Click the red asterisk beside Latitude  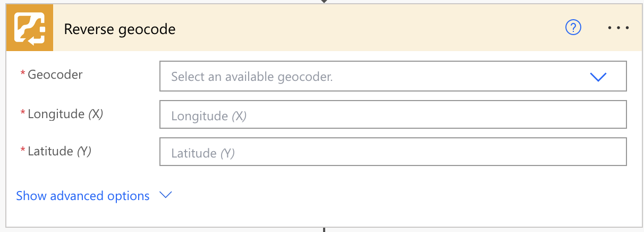click(x=23, y=151)
